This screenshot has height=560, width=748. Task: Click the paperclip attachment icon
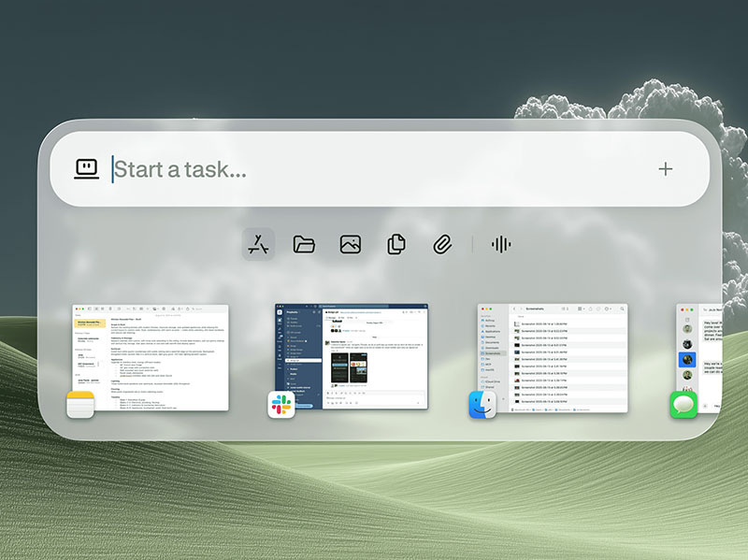click(442, 244)
